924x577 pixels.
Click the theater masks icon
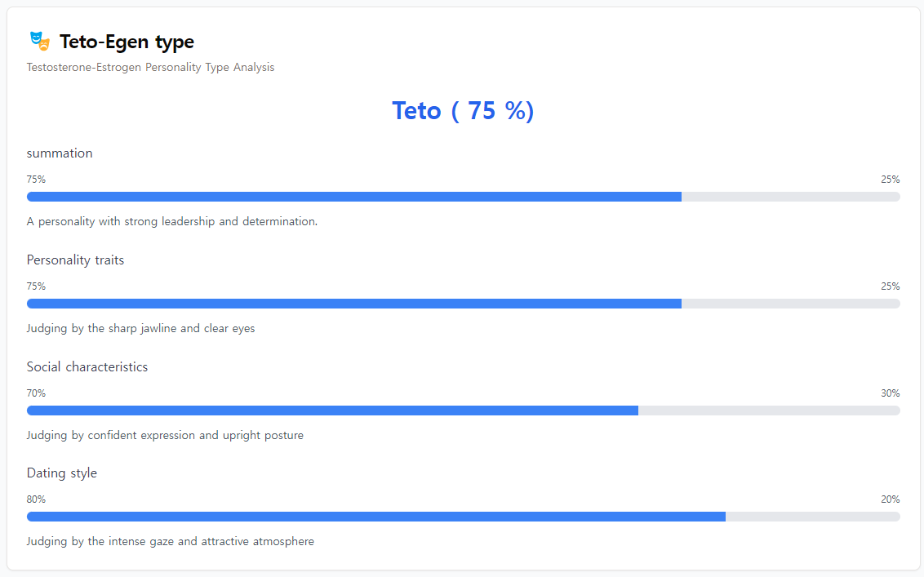click(x=40, y=42)
